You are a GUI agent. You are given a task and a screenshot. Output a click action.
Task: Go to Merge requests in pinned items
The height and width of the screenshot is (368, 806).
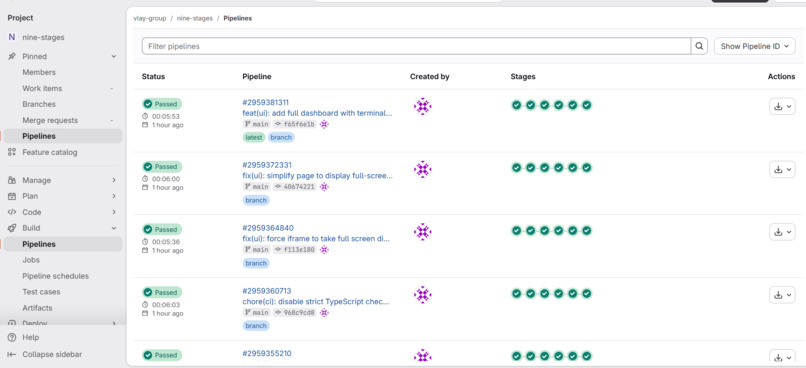point(50,120)
